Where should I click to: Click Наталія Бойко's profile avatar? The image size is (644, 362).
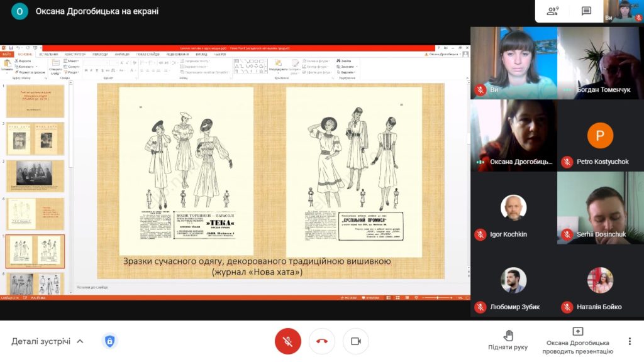click(x=600, y=280)
